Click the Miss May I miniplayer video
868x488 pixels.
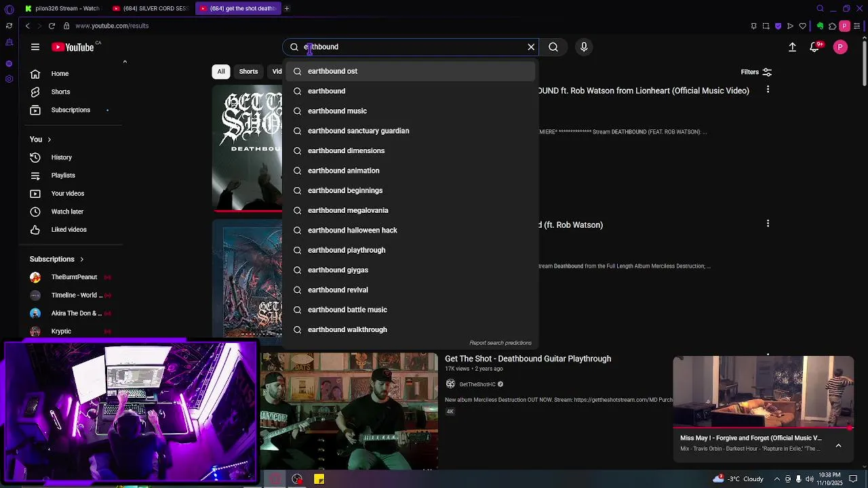point(763,393)
